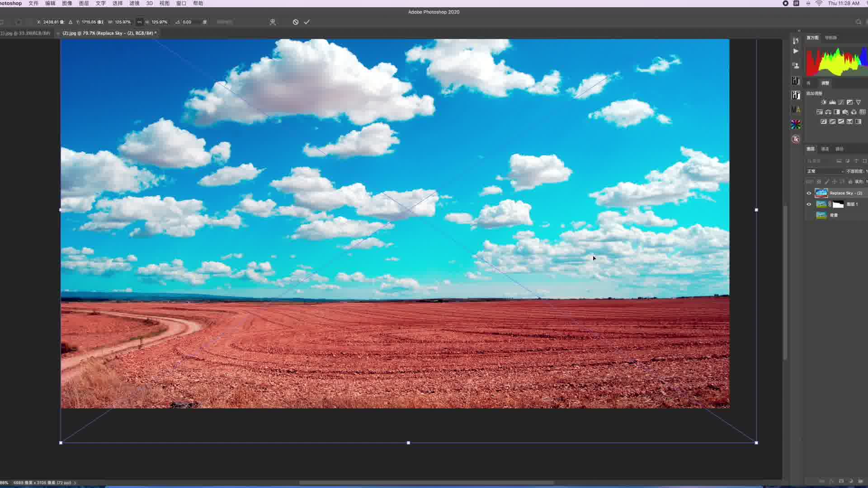This screenshot has width=868, height=488.
Task: Commit the transform with the checkmark button
Action: pos(307,22)
